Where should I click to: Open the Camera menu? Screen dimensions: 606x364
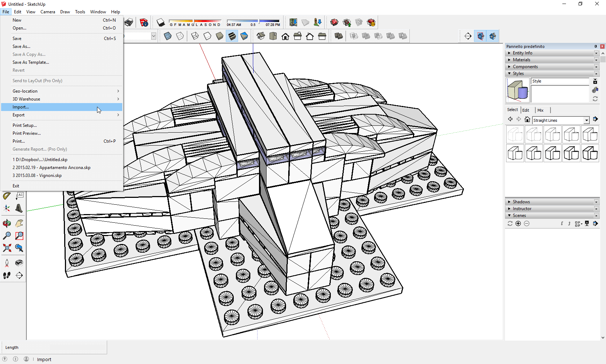48,12
